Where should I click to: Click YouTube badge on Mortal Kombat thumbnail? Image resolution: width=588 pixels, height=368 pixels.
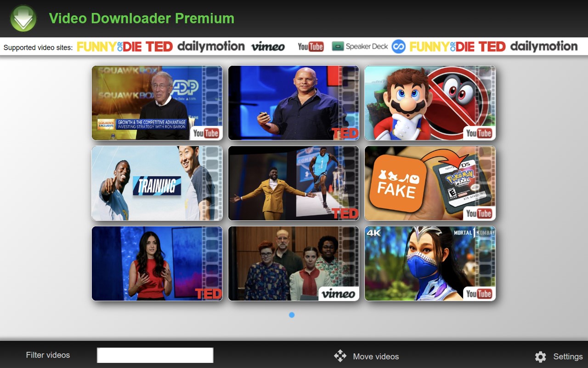pos(479,293)
